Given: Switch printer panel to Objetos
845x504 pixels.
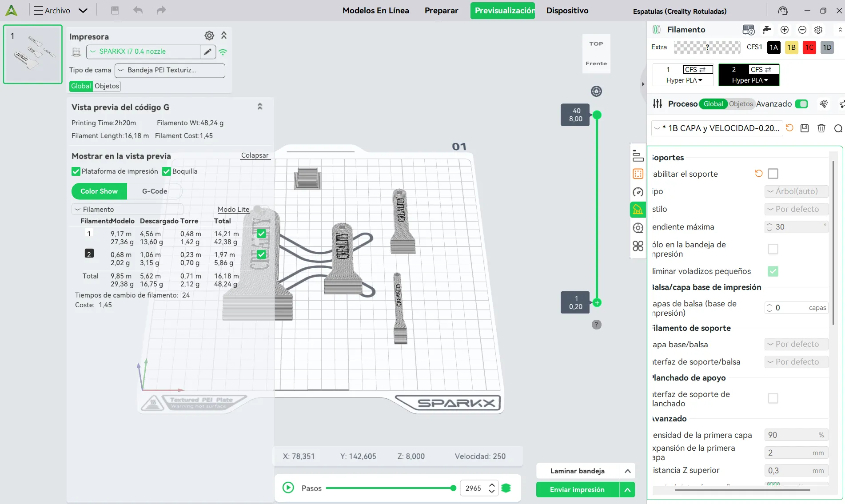Looking at the screenshot, I should pyautogui.click(x=107, y=86).
